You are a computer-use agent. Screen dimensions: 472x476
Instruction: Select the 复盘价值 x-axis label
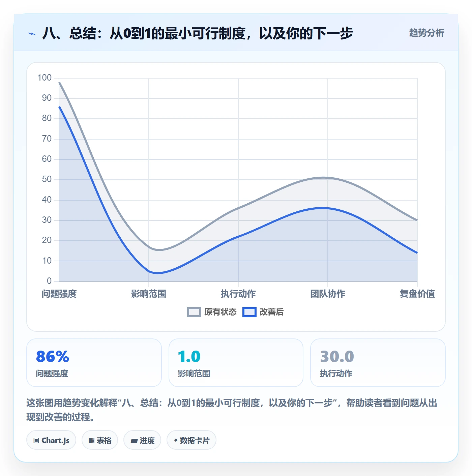tap(417, 294)
